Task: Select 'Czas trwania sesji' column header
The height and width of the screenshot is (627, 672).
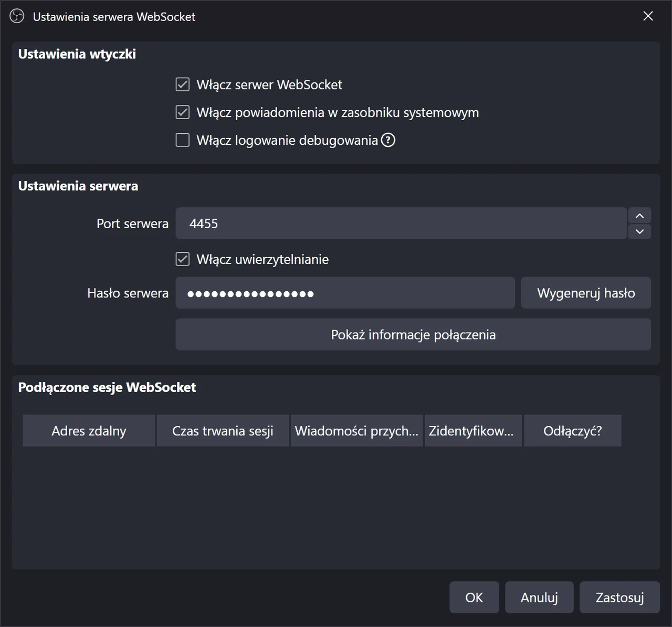Action: (223, 431)
